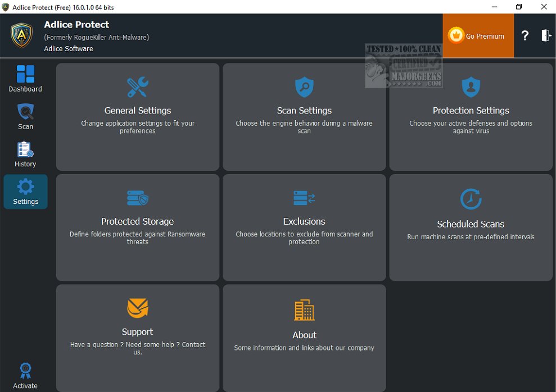
Task: Click 'Run machine scans at pre-defined intervals'
Action: [x=471, y=237]
